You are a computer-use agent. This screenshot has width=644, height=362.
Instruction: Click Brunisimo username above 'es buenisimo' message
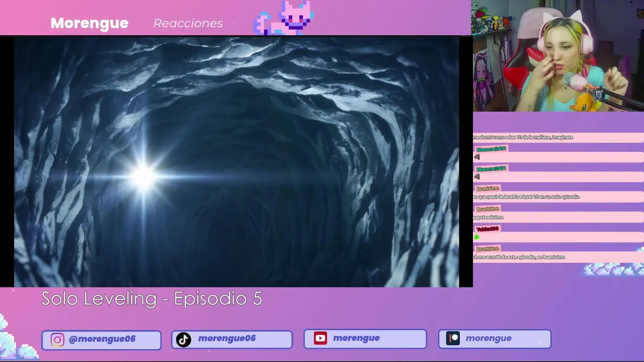488,249
